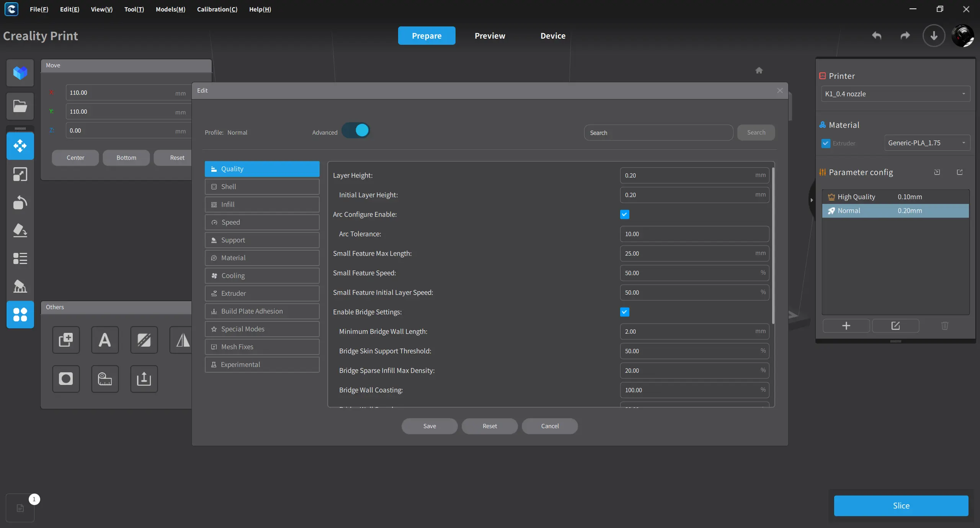Open the model library cube icon
980x528 pixels.
pyautogui.click(x=20, y=73)
